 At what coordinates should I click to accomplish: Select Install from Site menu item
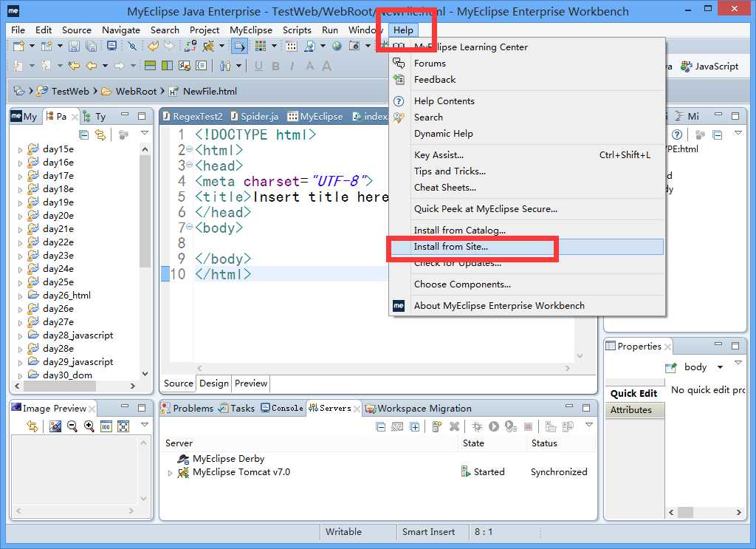click(x=526, y=247)
